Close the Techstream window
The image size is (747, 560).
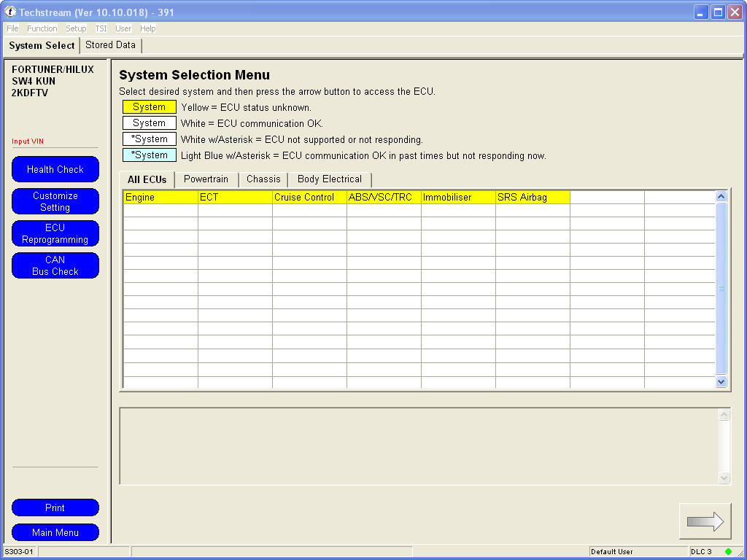coord(735,12)
